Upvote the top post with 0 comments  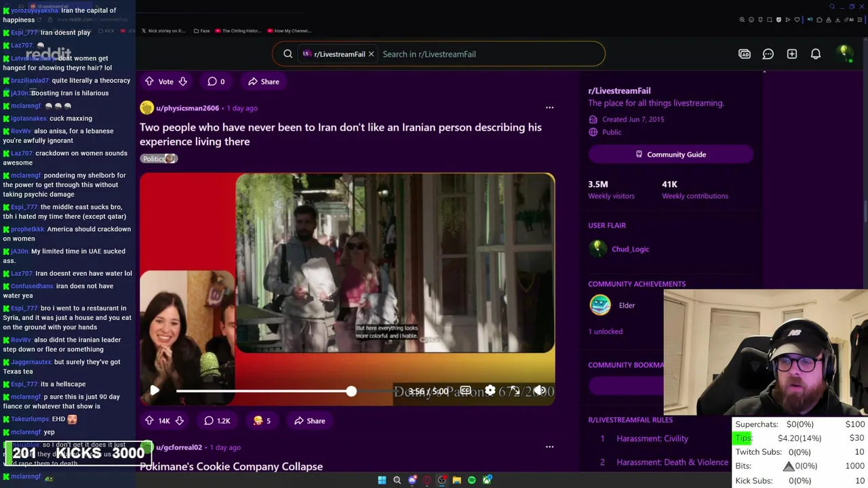(149, 81)
